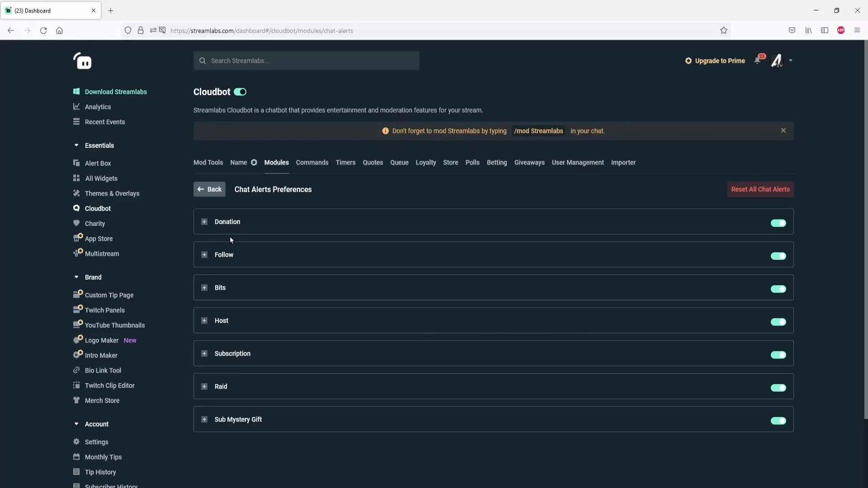Click the Merch Store shirt icon

[76, 400]
